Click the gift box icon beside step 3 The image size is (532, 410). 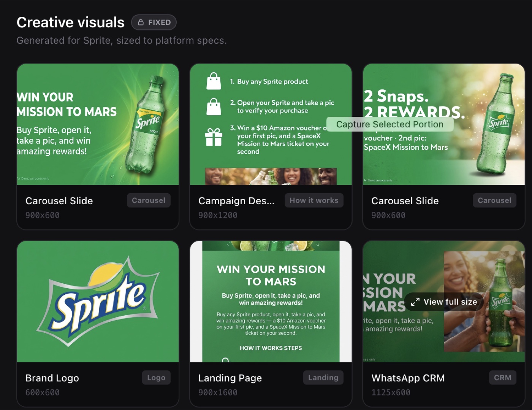coord(214,137)
